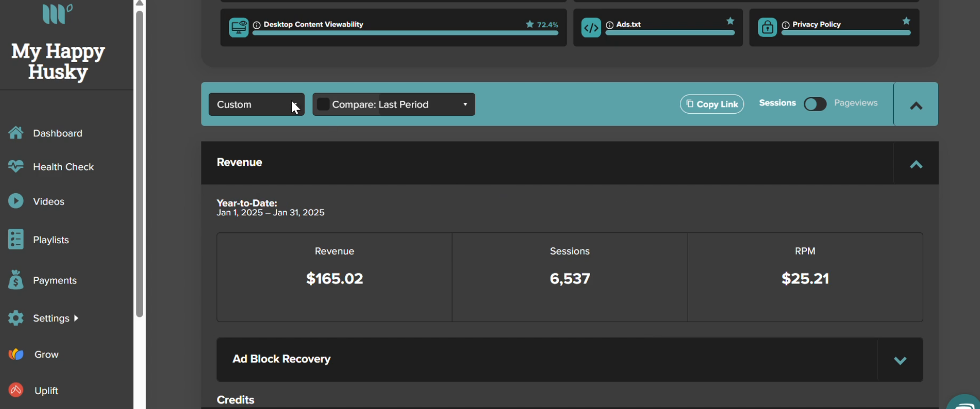980x409 pixels.
Task: Click the Sessions label in filter bar
Action: click(777, 103)
